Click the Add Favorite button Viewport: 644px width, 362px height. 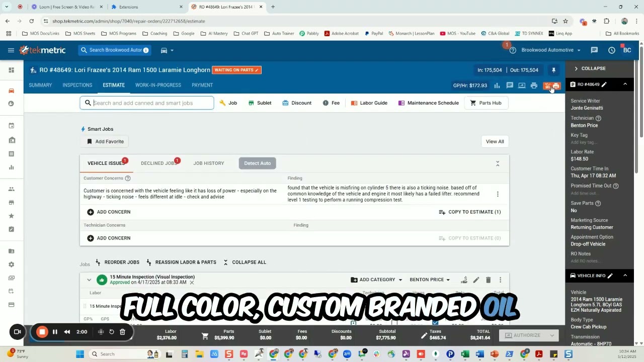click(x=105, y=142)
